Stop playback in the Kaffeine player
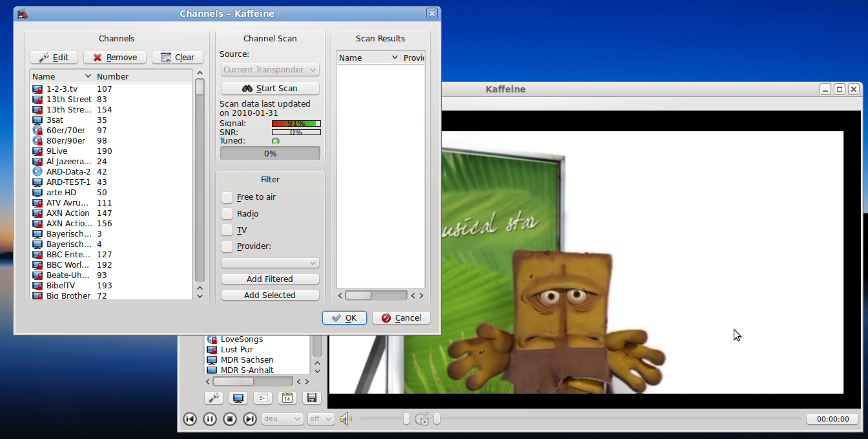The width and height of the screenshot is (868, 439). [x=230, y=419]
